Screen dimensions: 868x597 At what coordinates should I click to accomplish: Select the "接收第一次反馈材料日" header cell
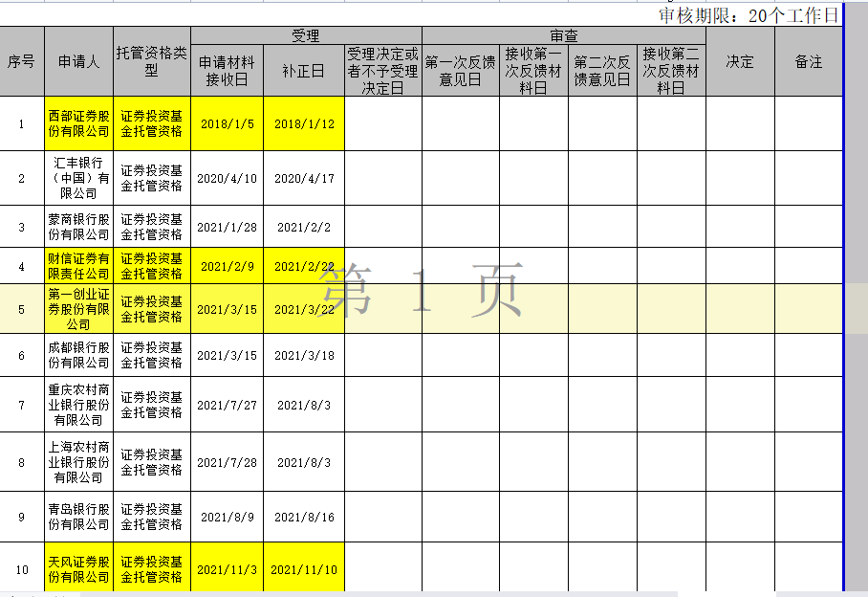(533, 71)
